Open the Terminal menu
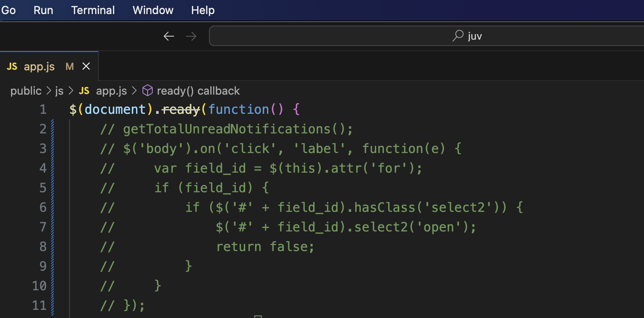Screen dimensions: 644x318 point(93,10)
